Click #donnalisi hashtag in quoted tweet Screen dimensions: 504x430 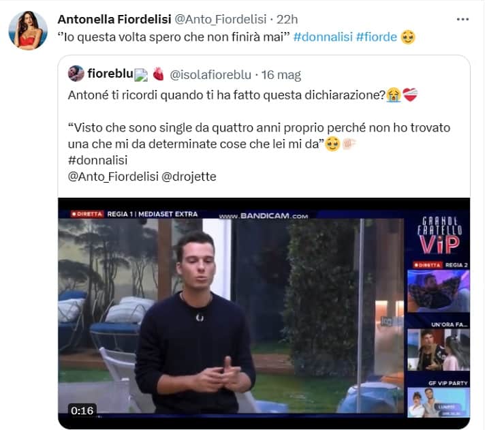97,160
